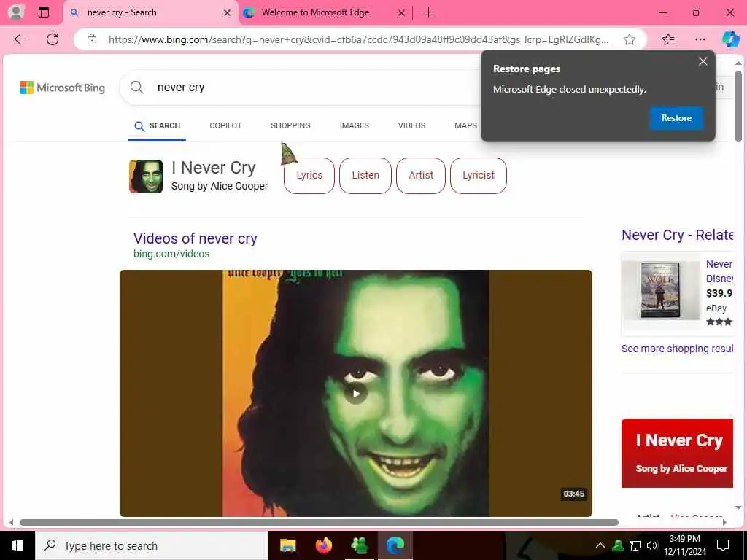This screenshot has width=747, height=560.
Task: Close the Welcome to Microsoft Edge tab
Action: 402,13
